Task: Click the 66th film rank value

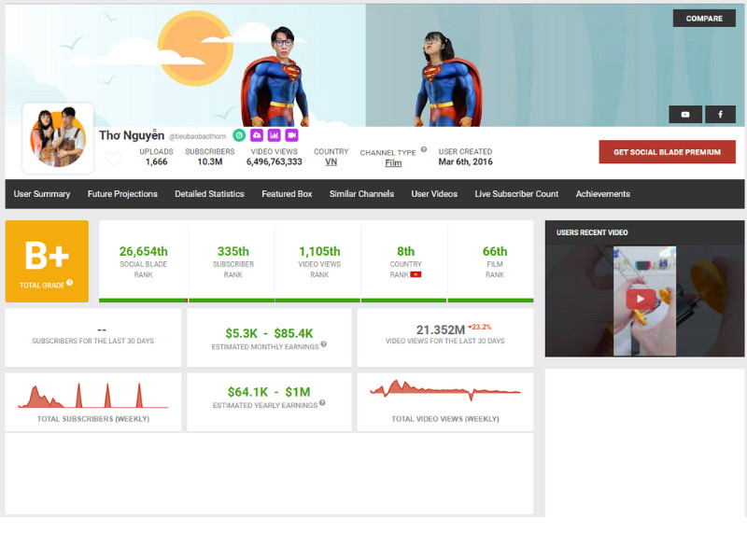Action: point(495,251)
